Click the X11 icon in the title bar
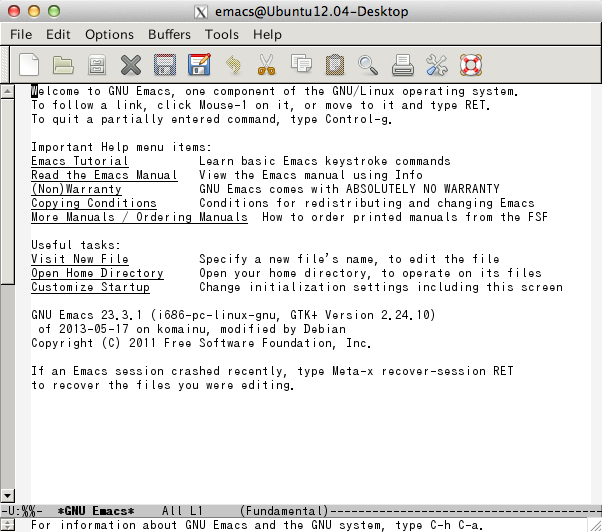602x532 pixels. (x=201, y=12)
